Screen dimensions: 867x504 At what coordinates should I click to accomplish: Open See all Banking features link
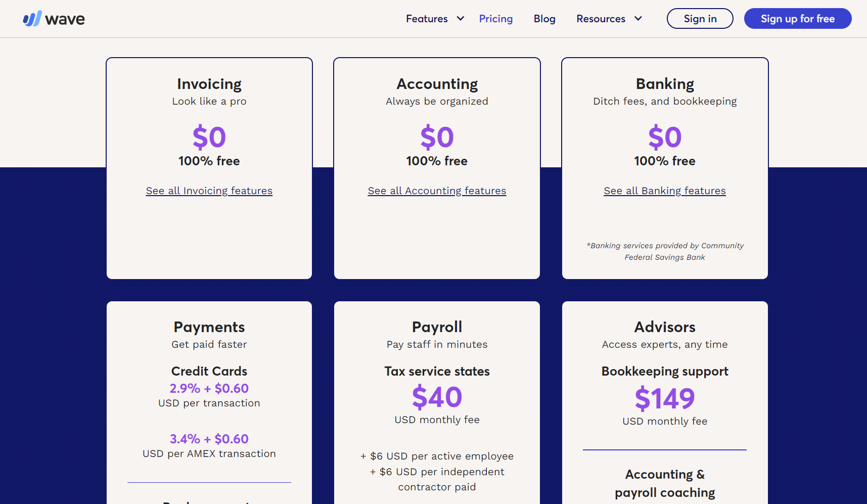(665, 191)
